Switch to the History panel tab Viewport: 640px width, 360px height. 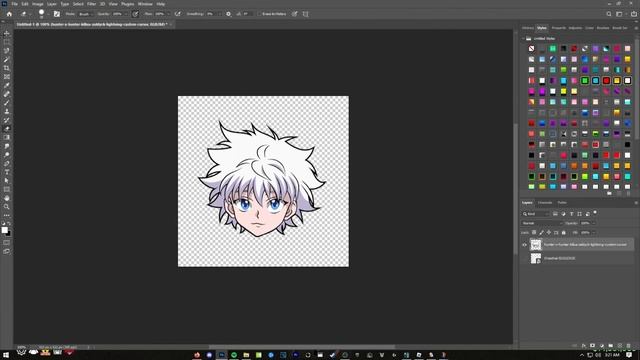click(528, 28)
